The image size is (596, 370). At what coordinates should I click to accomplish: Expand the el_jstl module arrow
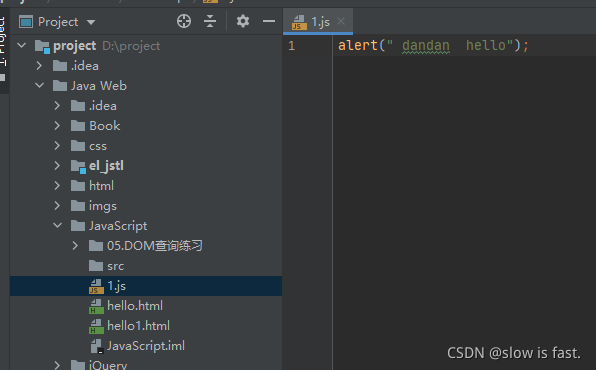point(57,166)
